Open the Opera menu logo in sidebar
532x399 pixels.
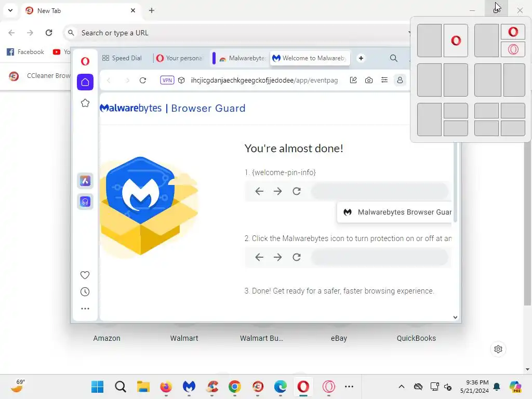pyautogui.click(x=85, y=61)
